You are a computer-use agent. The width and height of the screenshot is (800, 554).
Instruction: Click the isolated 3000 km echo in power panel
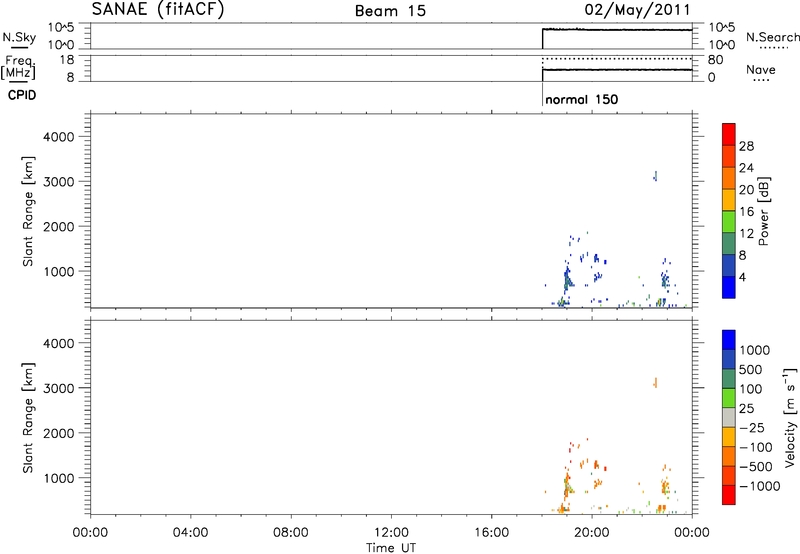point(656,176)
